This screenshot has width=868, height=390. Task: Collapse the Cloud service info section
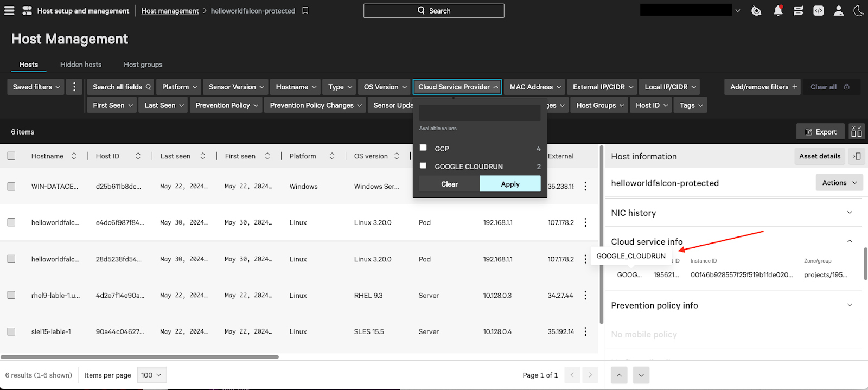tap(850, 241)
